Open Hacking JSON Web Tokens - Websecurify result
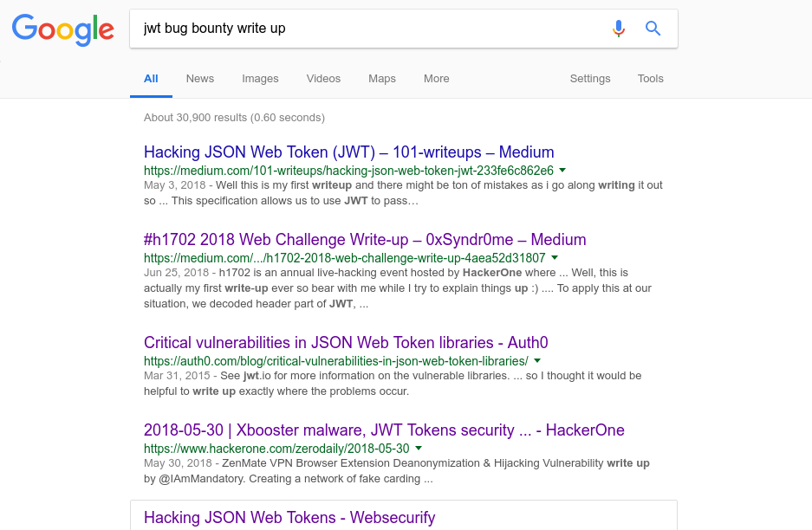The height and width of the screenshot is (530, 812). click(289, 518)
